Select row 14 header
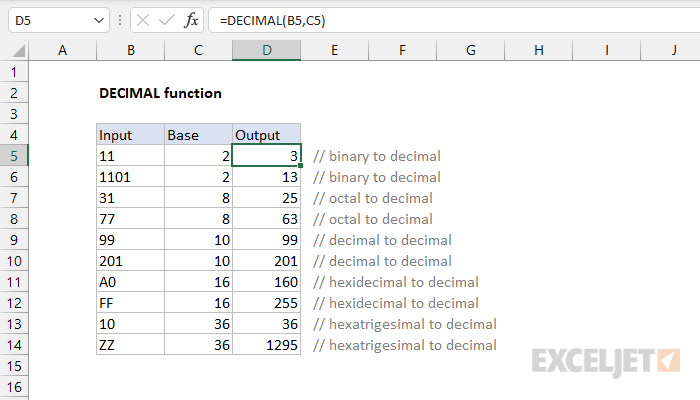Viewport: 700px width, 400px height. [14, 345]
